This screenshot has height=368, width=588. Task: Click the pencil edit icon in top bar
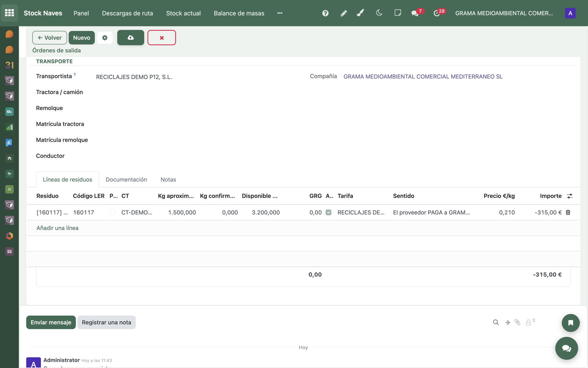point(344,13)
